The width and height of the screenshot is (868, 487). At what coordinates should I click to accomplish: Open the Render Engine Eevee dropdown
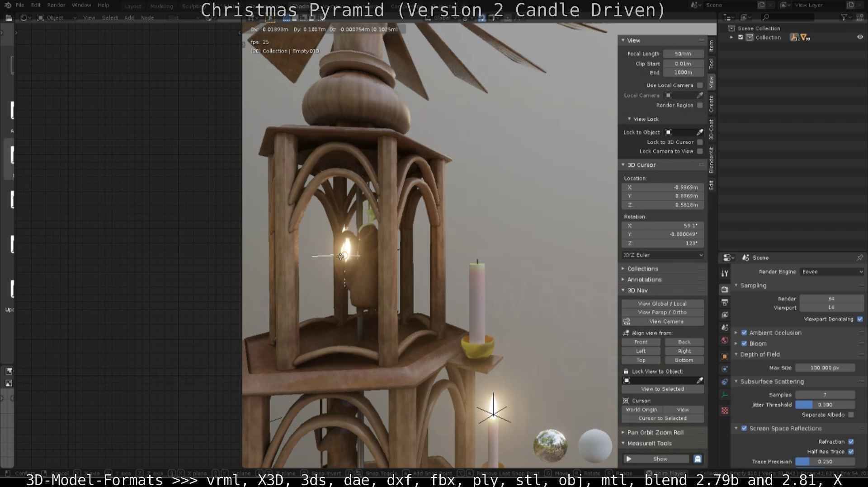[x=832, y=272]
